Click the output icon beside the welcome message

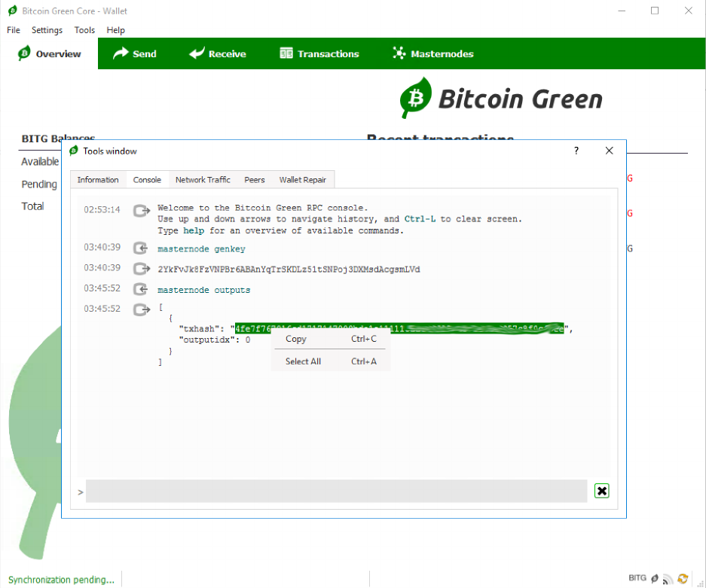tap(142, 211)
